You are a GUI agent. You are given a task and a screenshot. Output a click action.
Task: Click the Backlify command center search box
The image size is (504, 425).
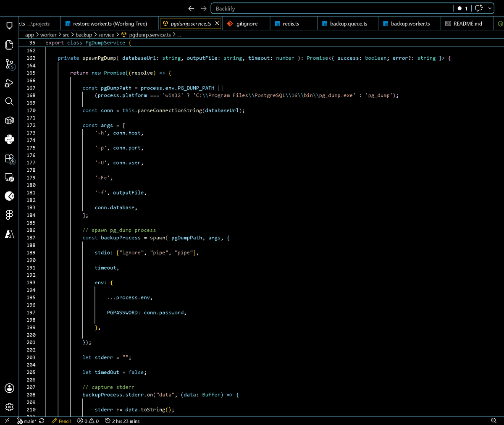[332, 8]
